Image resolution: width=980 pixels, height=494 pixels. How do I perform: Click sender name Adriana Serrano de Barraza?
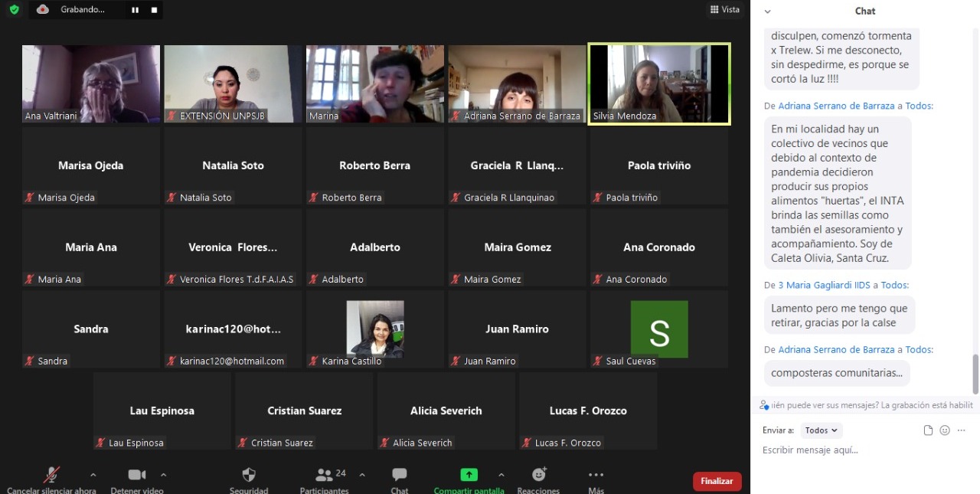point(837,106)
